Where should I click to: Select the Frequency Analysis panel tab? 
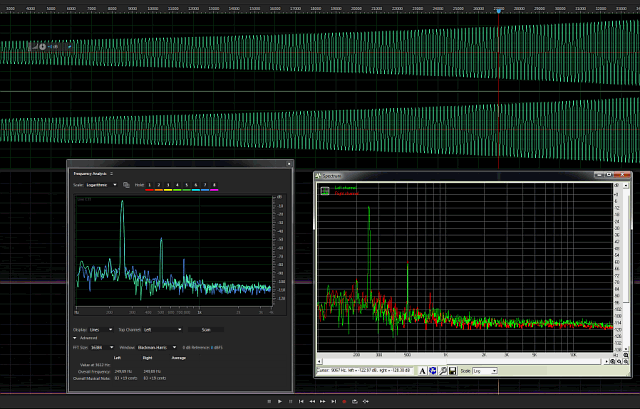(x=92, y=173)
